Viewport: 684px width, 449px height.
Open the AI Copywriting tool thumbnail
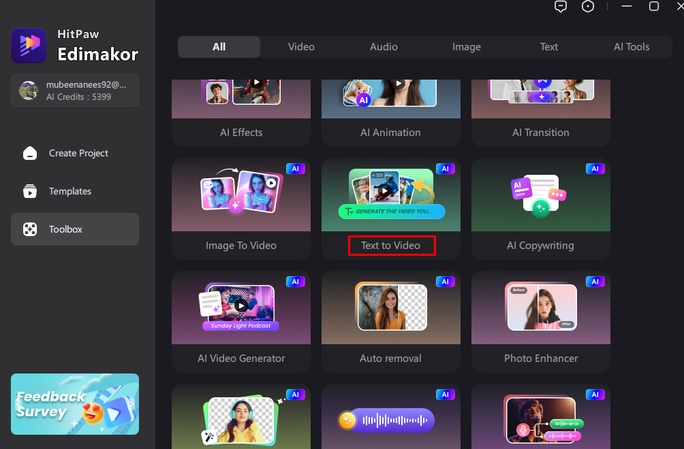coord(541,195)
